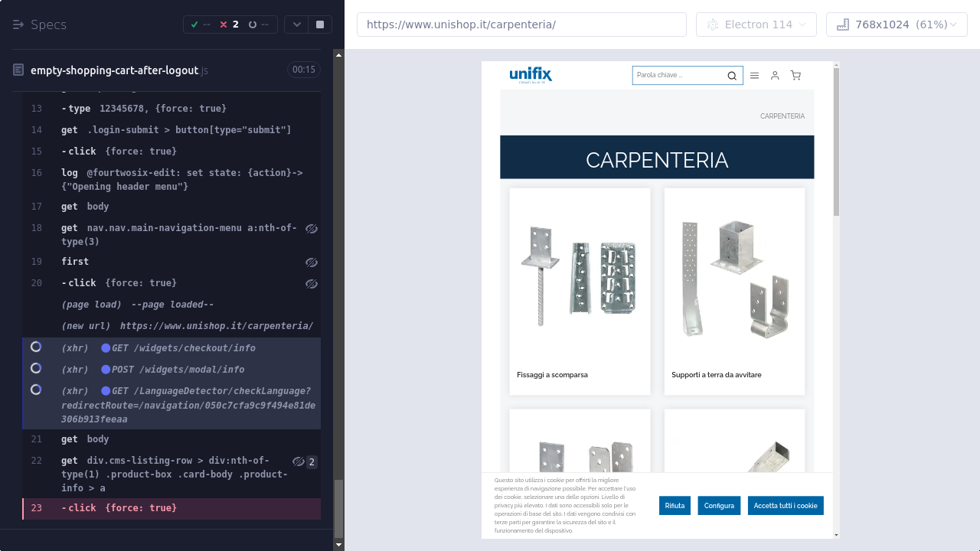
Task: Open the shopping cart icon
Action: (795, 76)
